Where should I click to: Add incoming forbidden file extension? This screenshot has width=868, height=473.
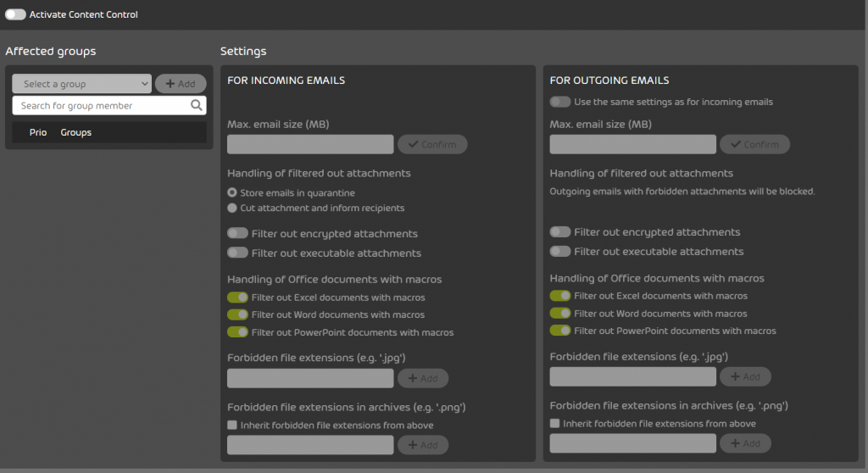coord(423,378)
